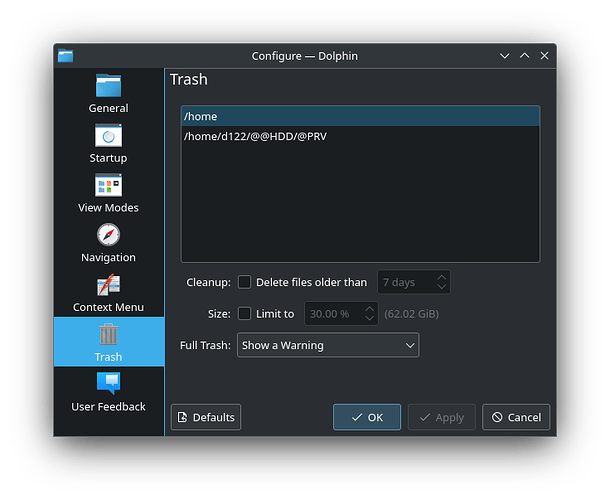
Task: Decrease the days value with down arrow
Action: (x=442, y=287)
